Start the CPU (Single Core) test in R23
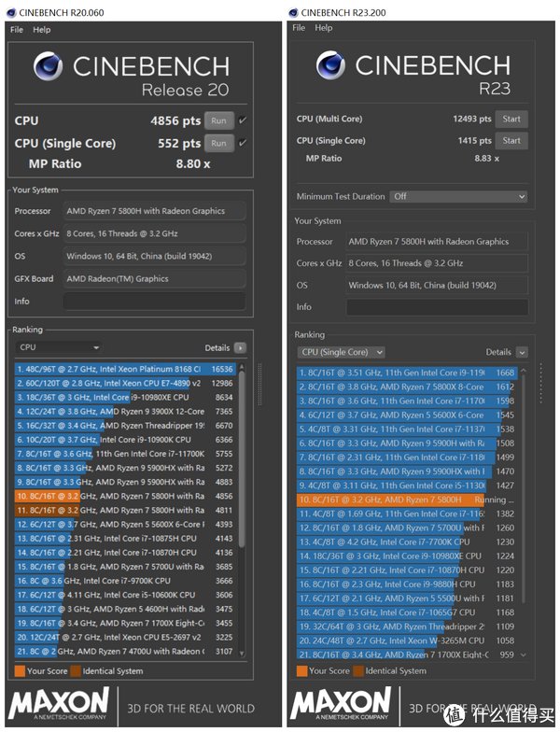This screenshot has width=560, height=732. [511, 140]
